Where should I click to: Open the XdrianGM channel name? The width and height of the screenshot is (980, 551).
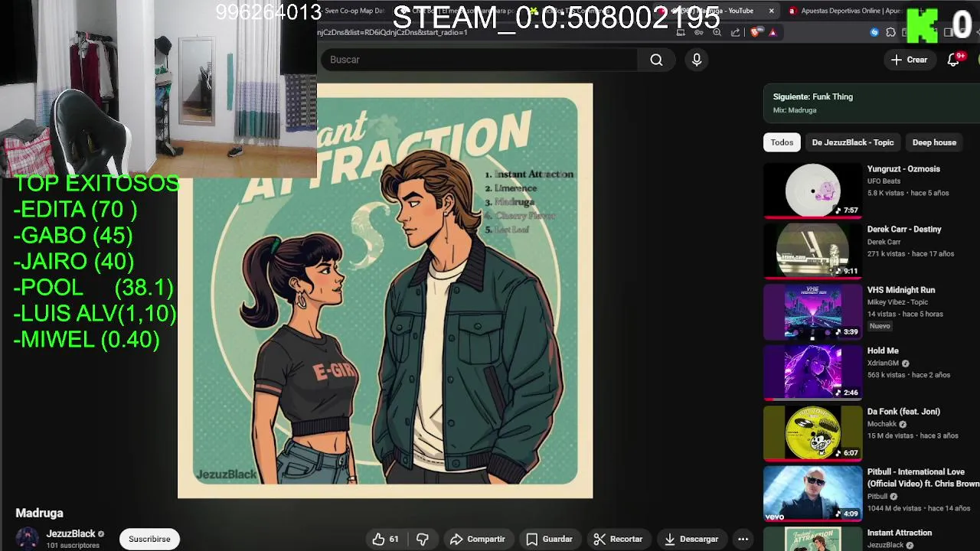[x=883, y=364]
